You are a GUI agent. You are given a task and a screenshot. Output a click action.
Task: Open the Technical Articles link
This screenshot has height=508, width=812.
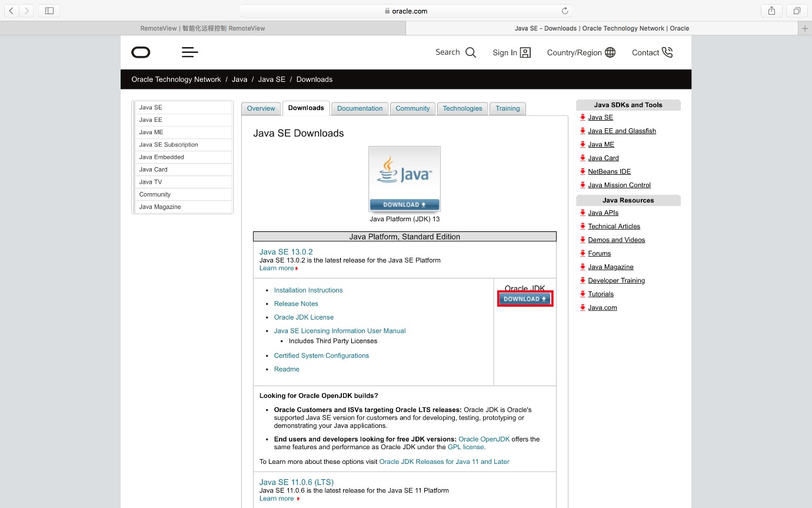(x=614, y=226)
